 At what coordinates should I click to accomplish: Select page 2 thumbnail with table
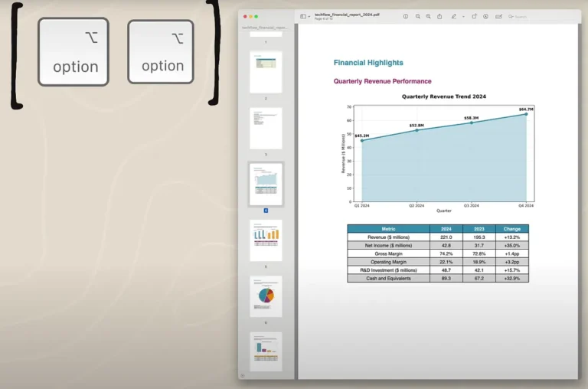[266, 72]
